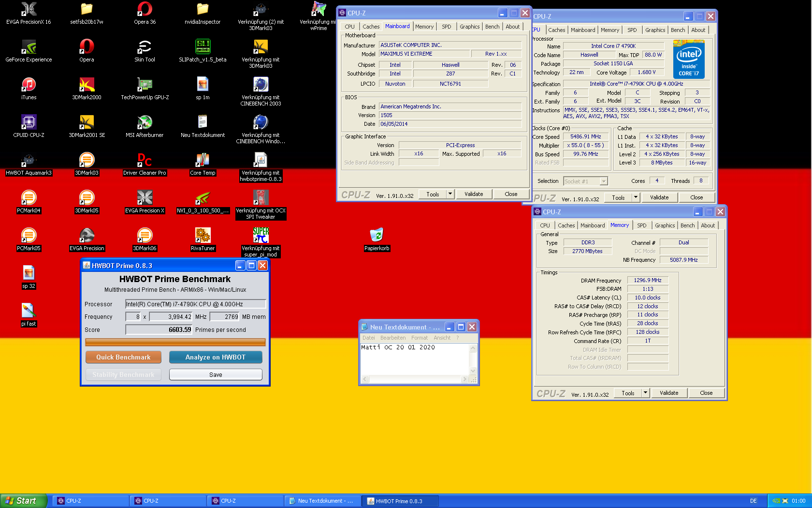Click Validate in Mainboard CPU-Z window
812x508 pixels.
click(x=474, y=194)
